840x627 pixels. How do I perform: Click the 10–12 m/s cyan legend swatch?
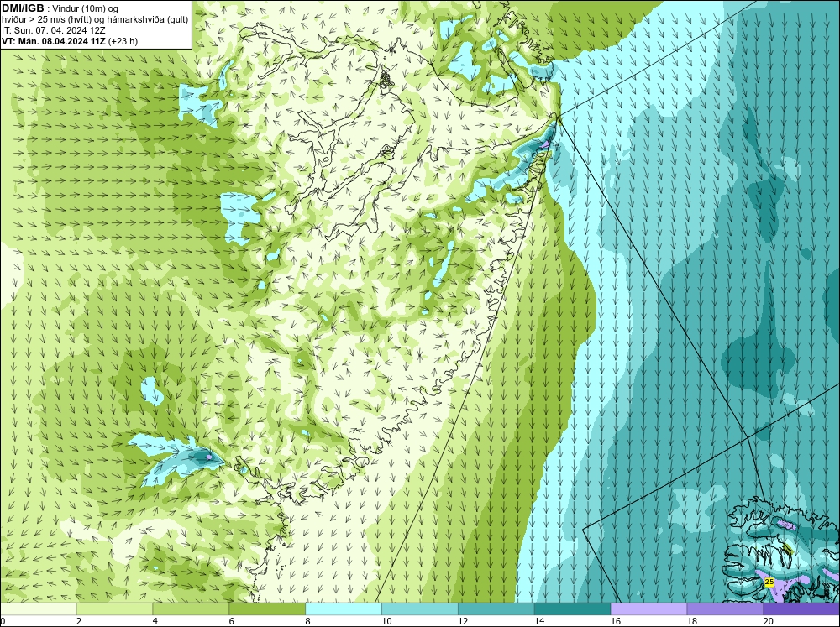(419, 609)
